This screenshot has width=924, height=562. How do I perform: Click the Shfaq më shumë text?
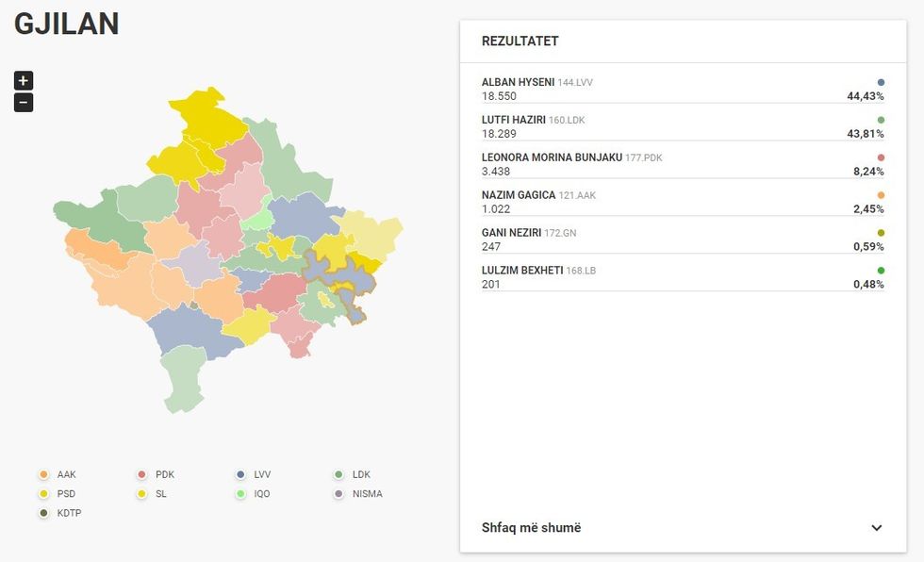pyautogui.click(x=532, y=528)
